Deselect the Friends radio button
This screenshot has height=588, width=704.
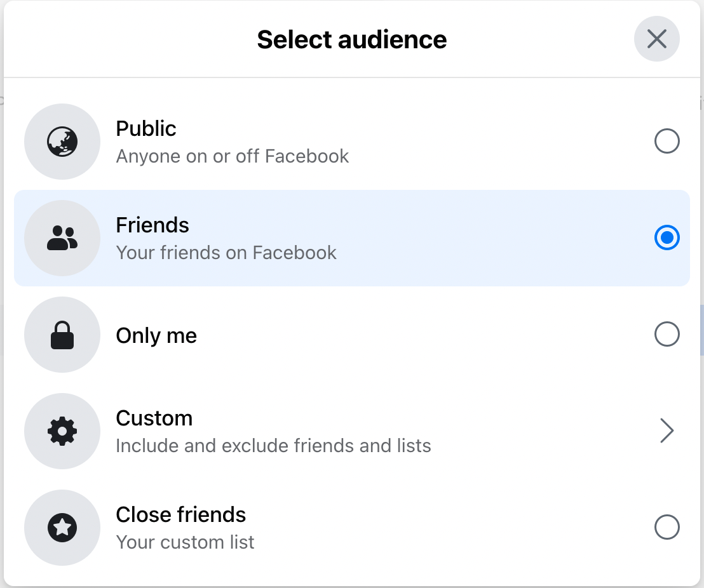(667, 238)
